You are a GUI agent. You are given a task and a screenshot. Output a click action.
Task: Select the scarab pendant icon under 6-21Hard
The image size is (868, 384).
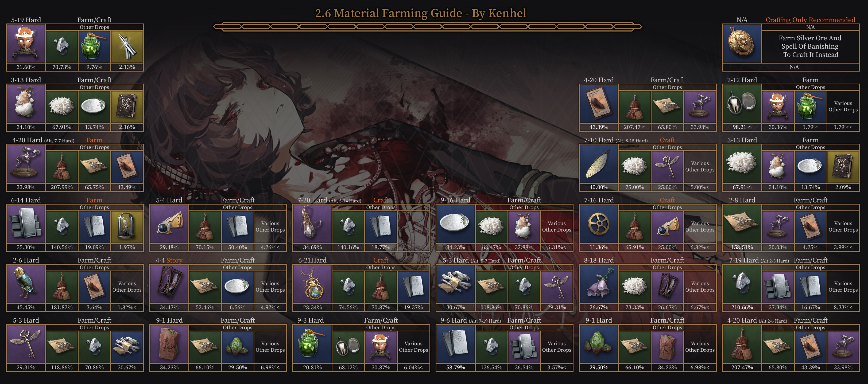point(312,284)
